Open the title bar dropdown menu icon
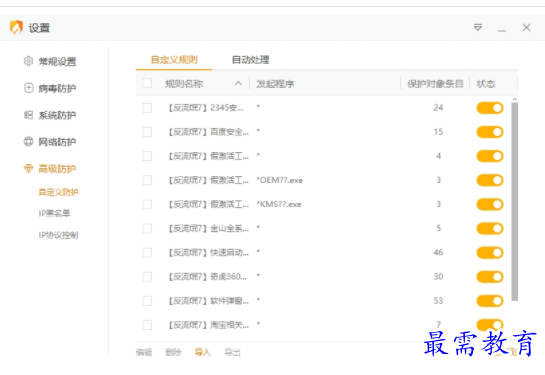Screen dimensions: 545x375 pos(478,27)
